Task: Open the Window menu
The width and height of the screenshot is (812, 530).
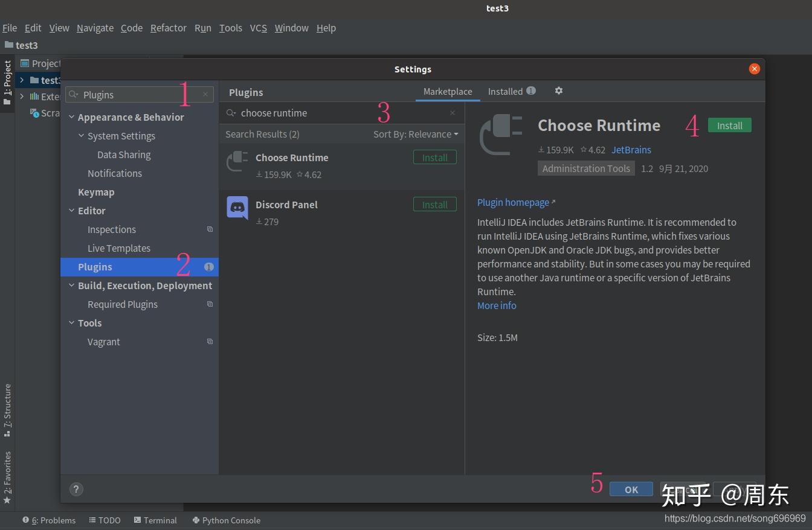Action: [x=291, y=28]
